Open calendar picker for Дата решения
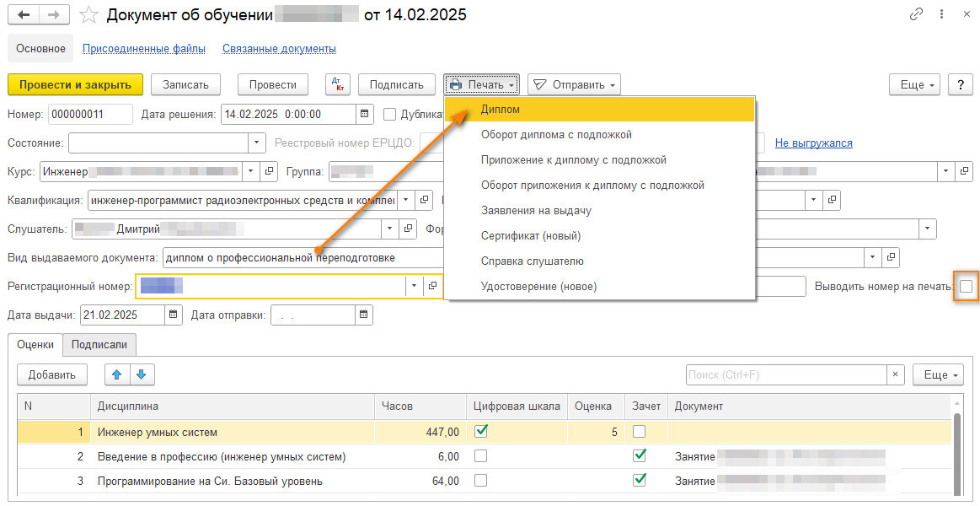Viewport: 980px width, 506px height. coord(364,115)
